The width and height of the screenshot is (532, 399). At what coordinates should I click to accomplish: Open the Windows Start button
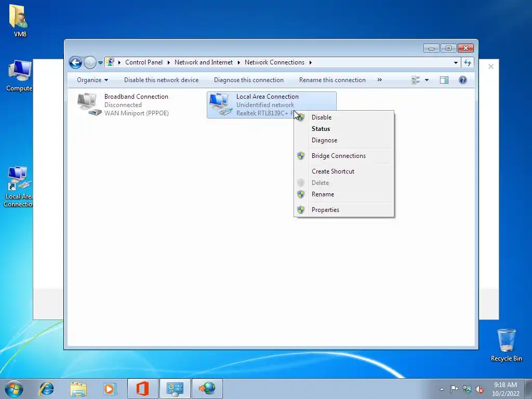[x=14, y=389]
